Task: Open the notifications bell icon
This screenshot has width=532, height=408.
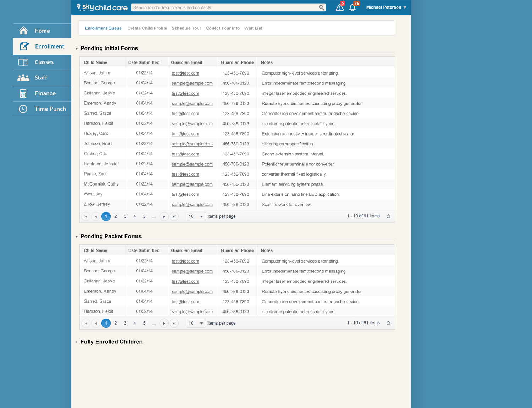Action: [x=353, y=7]
